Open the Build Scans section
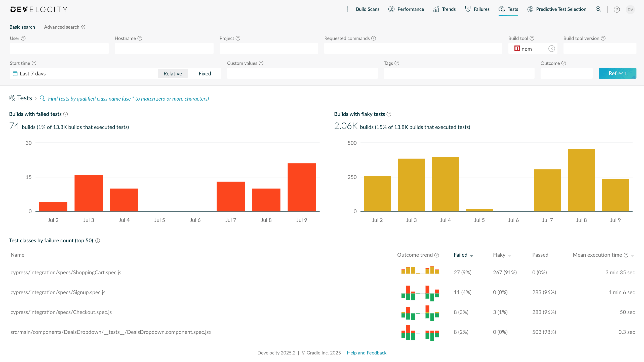 pos(367,9)
